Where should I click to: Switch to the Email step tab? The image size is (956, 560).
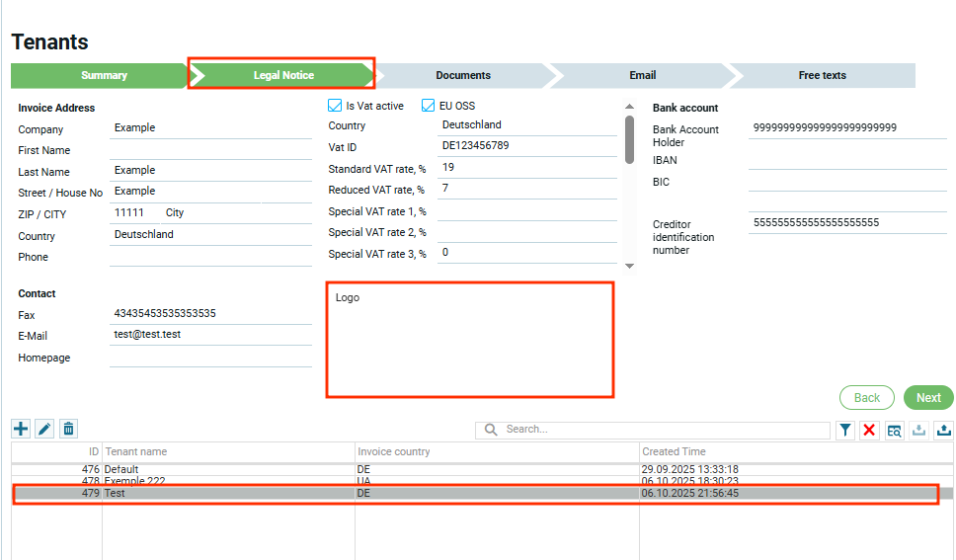point(642,75)
